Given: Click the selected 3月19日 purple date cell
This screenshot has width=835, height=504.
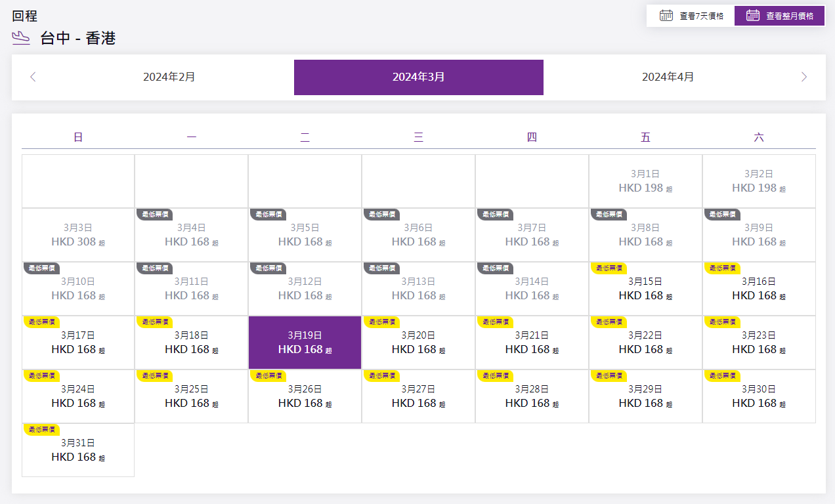Looking at the screenshot, I should 305,343.
